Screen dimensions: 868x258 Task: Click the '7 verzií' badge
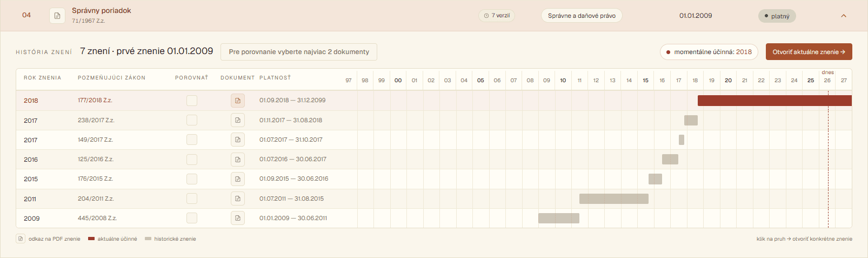coord(497,16)
